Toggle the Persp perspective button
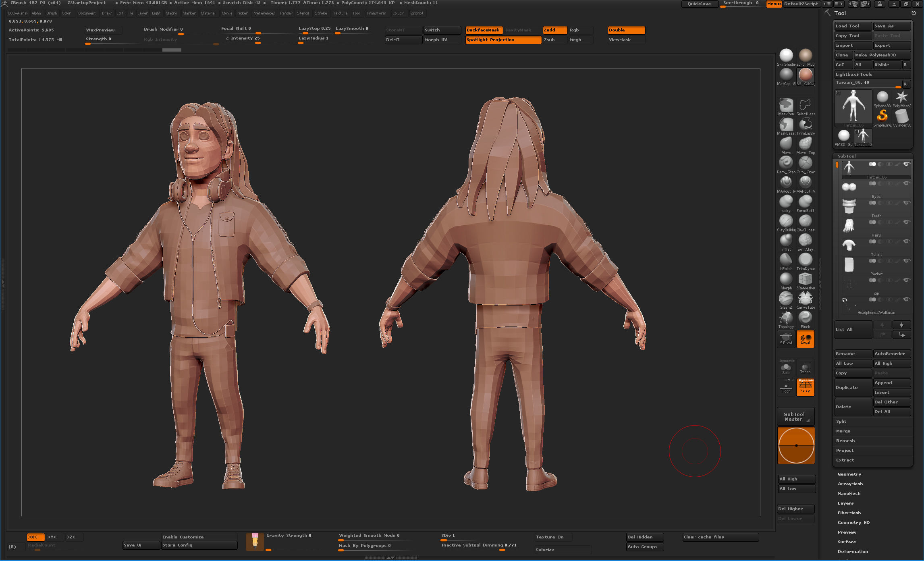The image size is (924, 561). 805,387
